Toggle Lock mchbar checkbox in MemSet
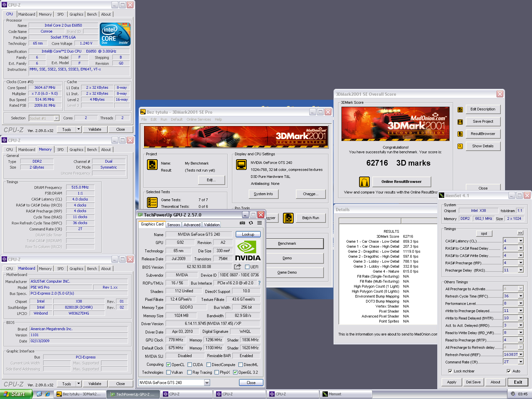This screenshot has height=399, width=532. tap(450, 371)
